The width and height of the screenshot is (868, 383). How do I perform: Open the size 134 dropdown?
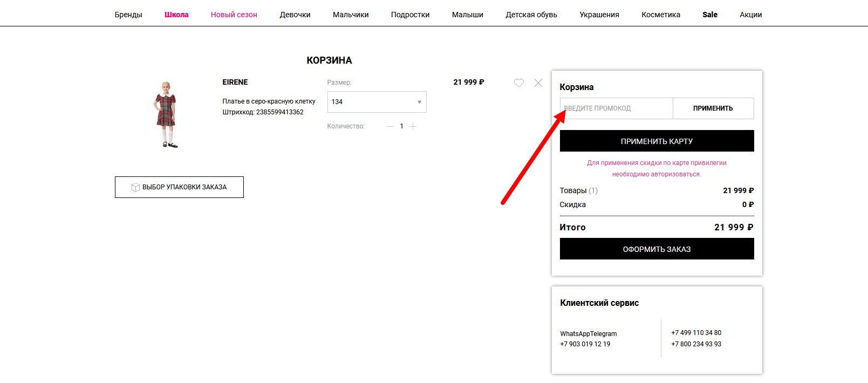point(377,102)
